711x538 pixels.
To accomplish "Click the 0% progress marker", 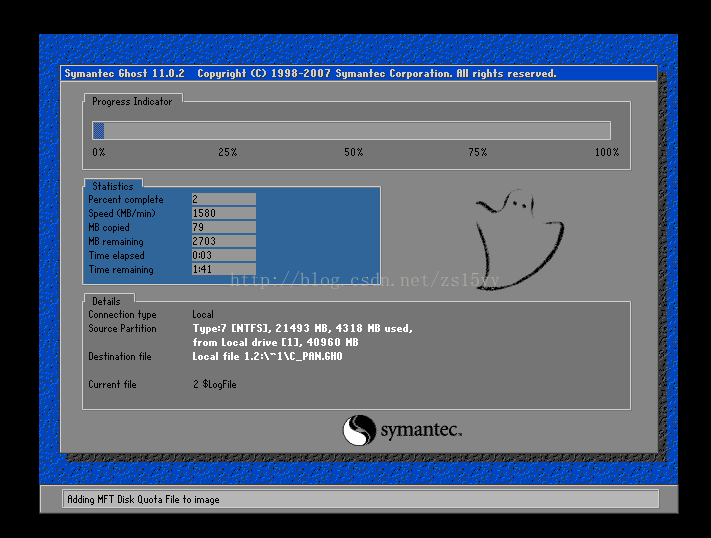I will 99,152.
